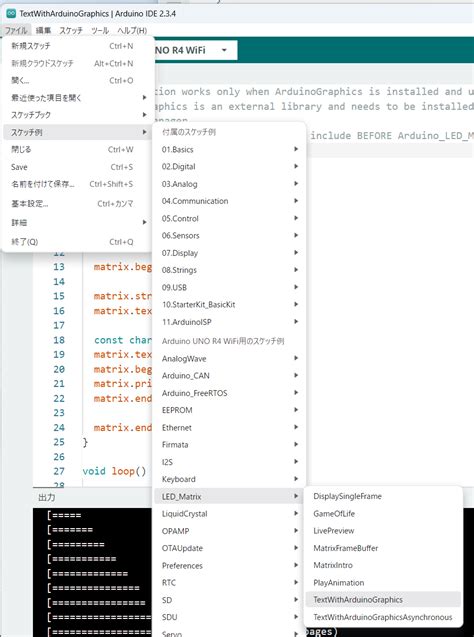Click line number 18 in editor gutter
Image resolution: width=474 pixels, height=637 pixels.
[x=59, y=340]
